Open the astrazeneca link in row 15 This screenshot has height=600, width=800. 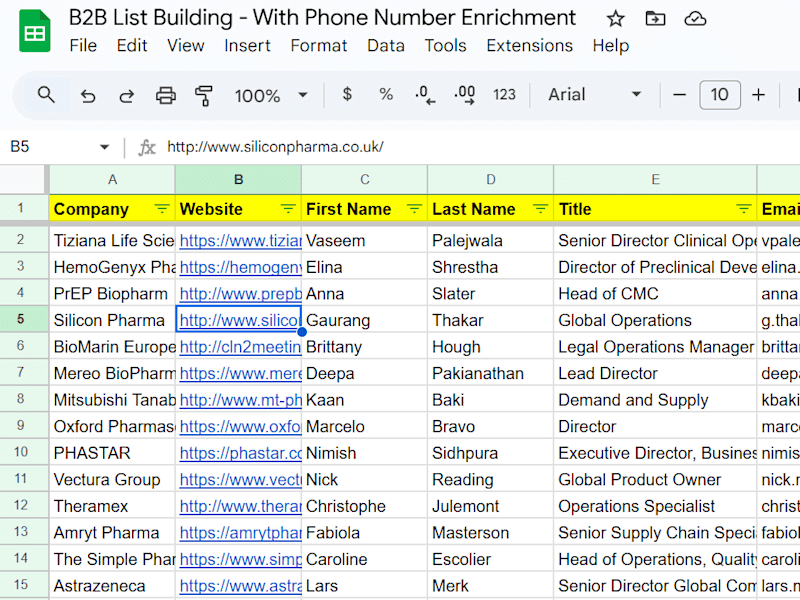coord(240,586)
